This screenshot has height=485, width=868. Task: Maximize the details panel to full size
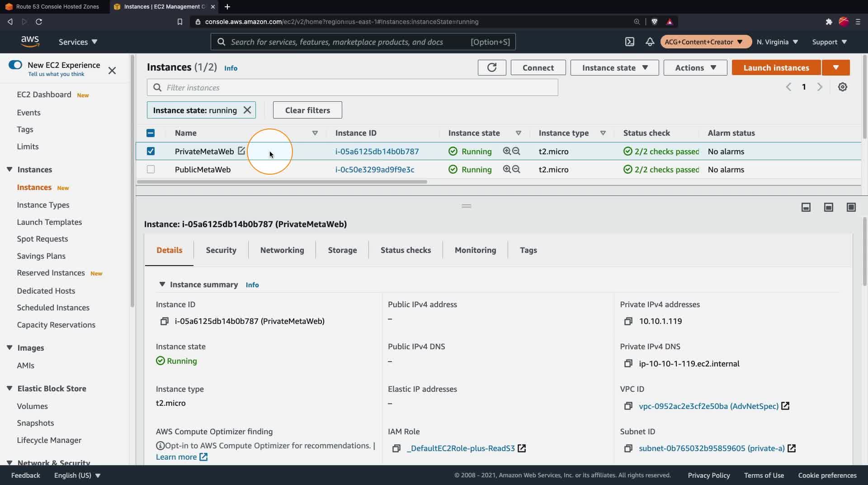851,207
